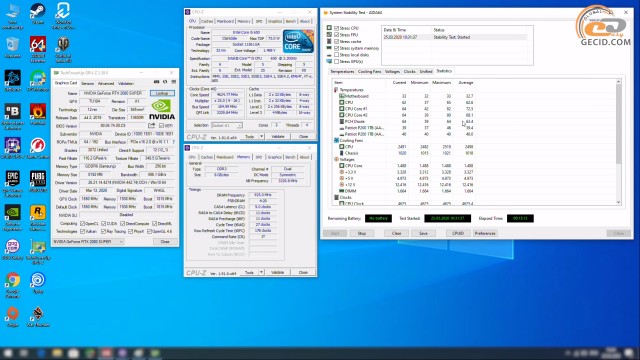Viewport: 640px width, 360px height.
Task: Click Validate in the top CPU-Z window
Action: (278, 136)
